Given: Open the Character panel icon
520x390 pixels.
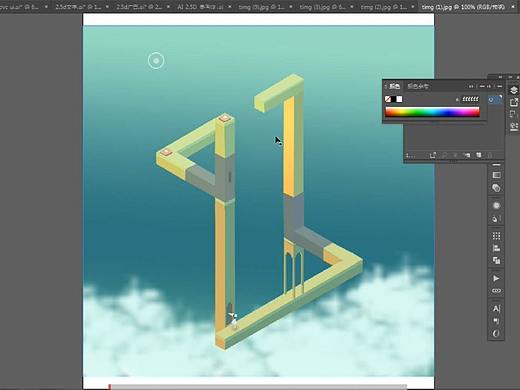Looking at the screenshot, I should (496, 309).
